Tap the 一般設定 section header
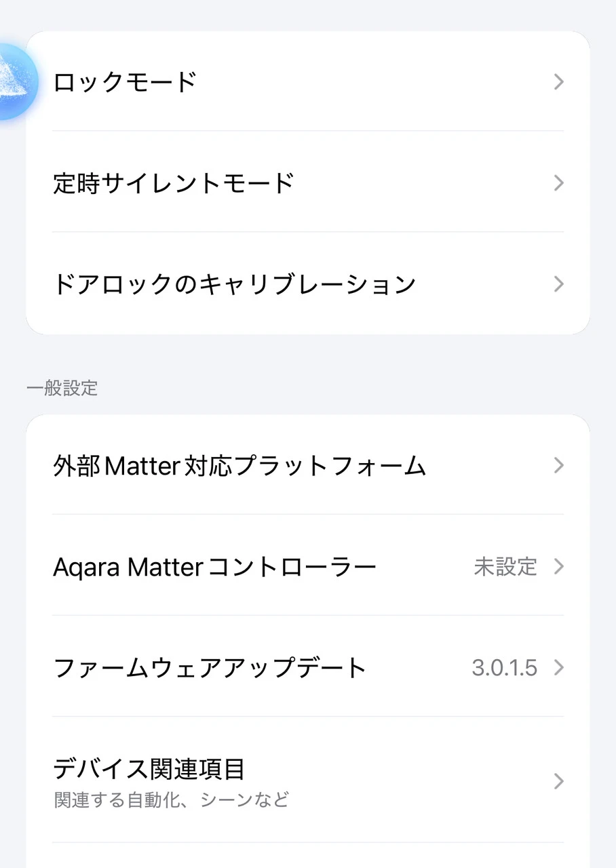Viewport: 616px width, 868px height. coord(62,389)
